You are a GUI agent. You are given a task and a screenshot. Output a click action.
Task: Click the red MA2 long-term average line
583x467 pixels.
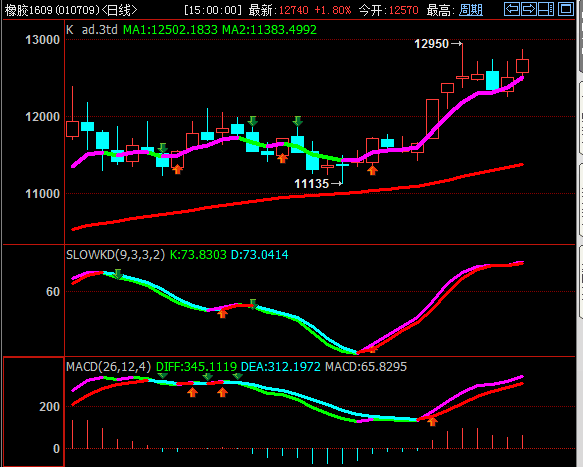[x=297, y=196]
